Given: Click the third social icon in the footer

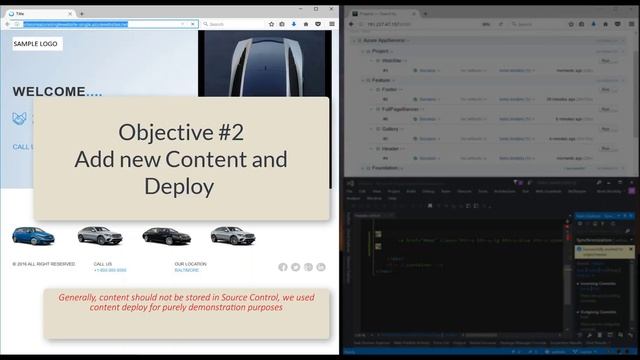Looking at the screenshot, I should pos(308,267).
